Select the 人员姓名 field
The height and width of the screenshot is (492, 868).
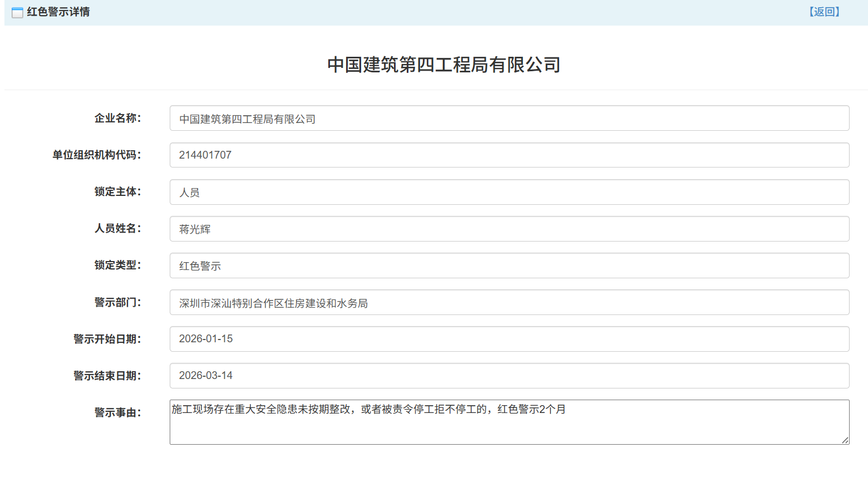click(509, 229)
